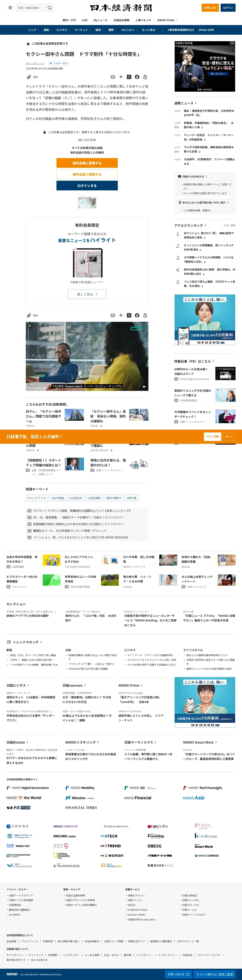Click the mail icon in the row above the video
The height and width of the screenshot is (980, 242).
click(113, 315)
